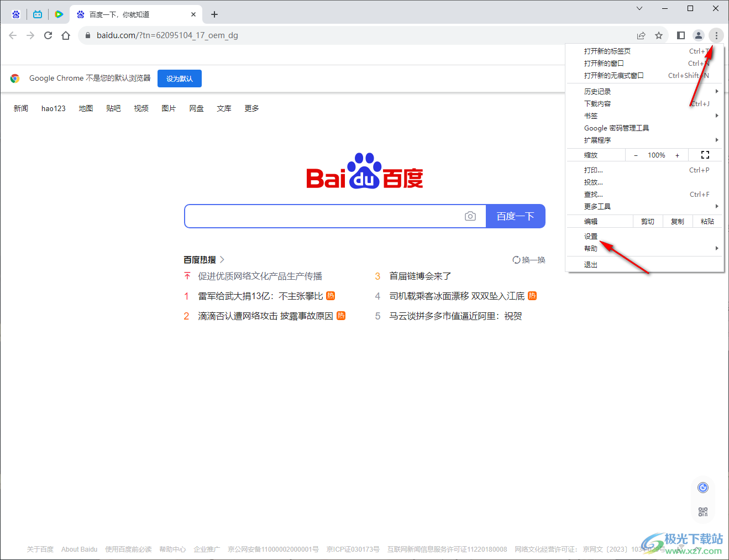Open the 视频 link
The image size is (729, 560).
141,108
